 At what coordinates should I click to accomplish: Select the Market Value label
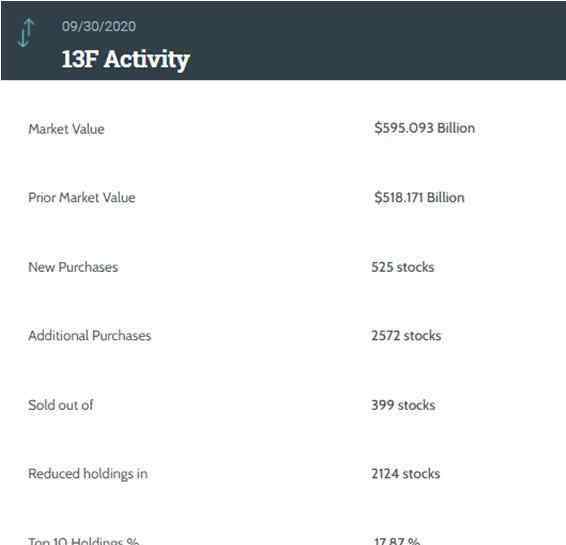point(66,129)
